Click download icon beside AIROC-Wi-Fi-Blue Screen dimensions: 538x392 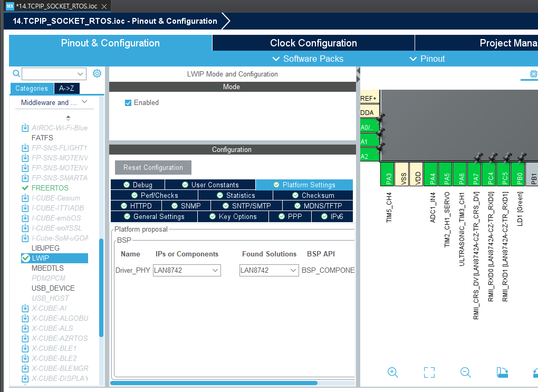[25, 128]
